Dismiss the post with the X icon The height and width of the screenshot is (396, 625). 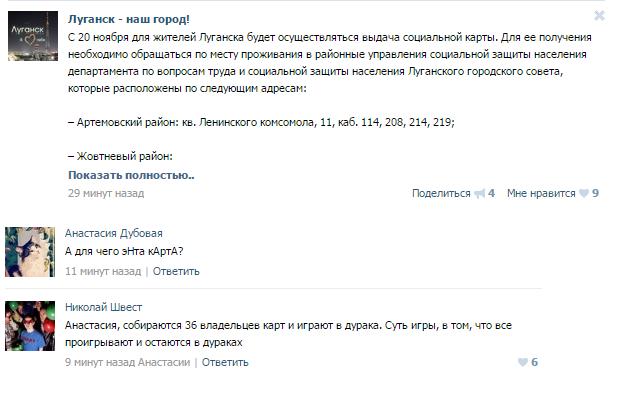coord(599,16)
